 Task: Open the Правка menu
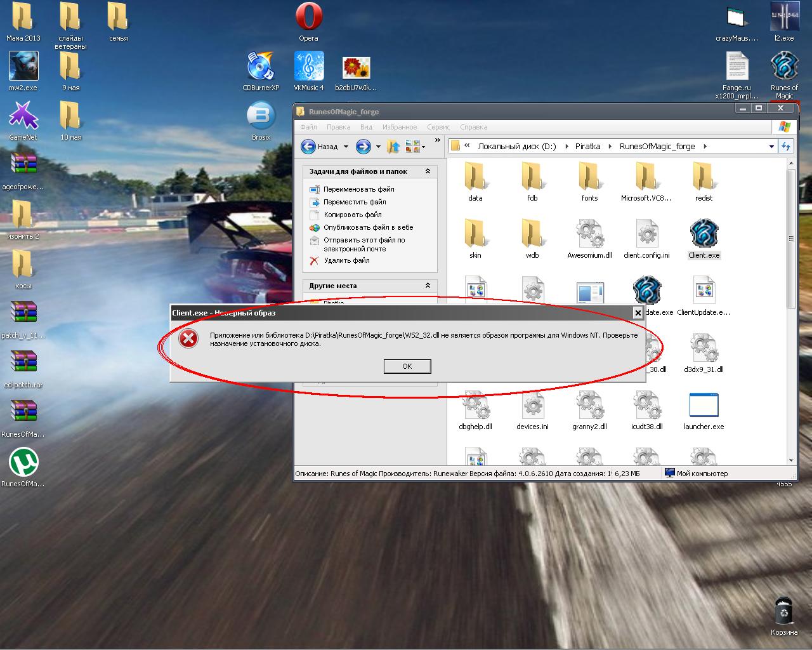pos(338,127)
